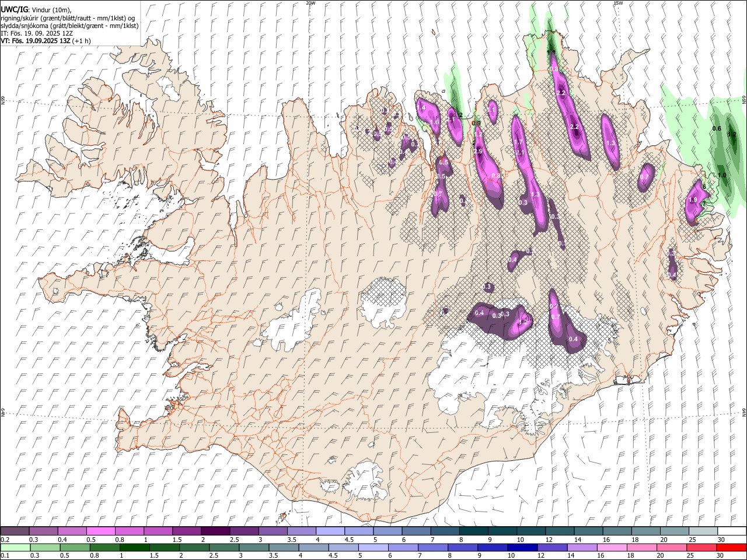Click the top-row swatch between 6 and 7

point(416,531)
